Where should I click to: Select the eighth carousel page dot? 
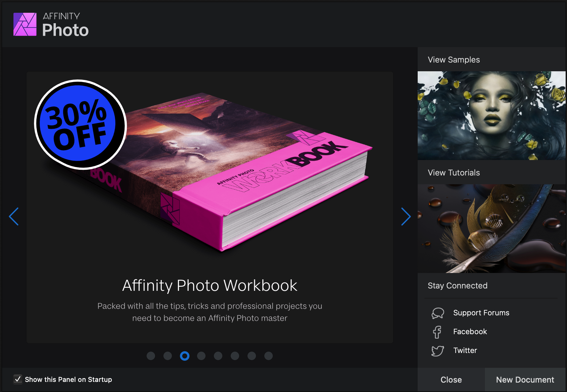(269, 356)
